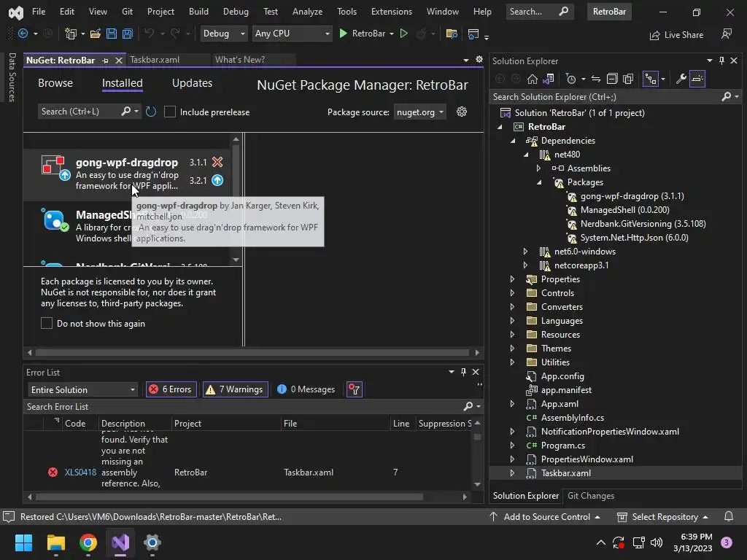Open XLS0418 error code link
Image resolution: width=747 pixels, height=560 pixels.
click(80, 472)
